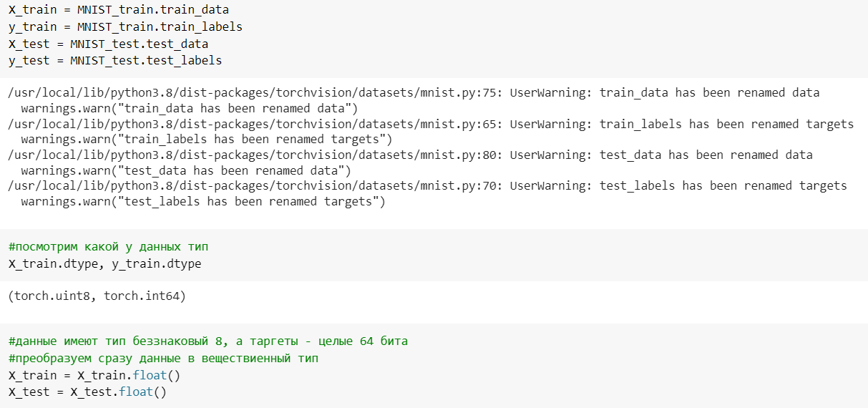Click the warnings.warn test_labels renamed targets line
The width and height of the screenshot is (868, 408).
click(203, 202)
